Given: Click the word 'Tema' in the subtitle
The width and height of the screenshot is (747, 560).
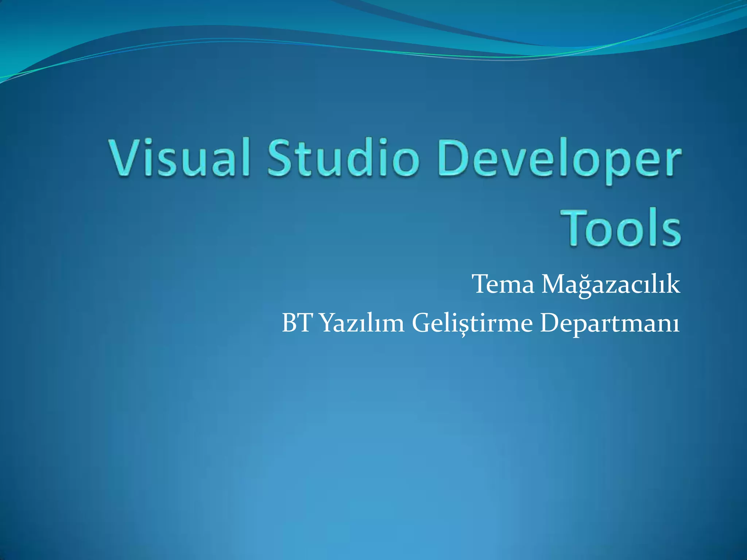Looking at the screenshot, I should click(503, 284).
